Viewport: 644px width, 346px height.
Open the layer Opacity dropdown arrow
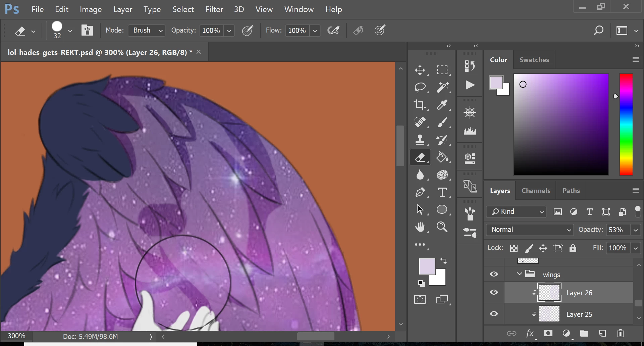coord(635,230)
